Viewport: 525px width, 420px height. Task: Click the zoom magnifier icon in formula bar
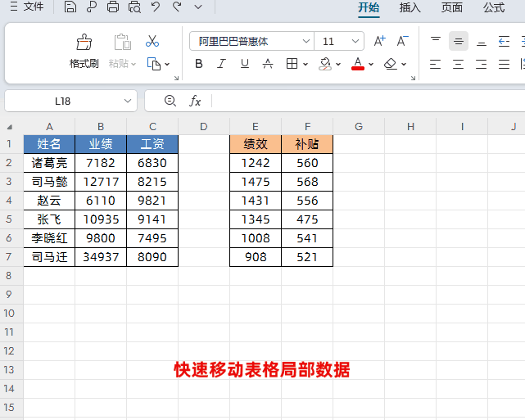170,101
